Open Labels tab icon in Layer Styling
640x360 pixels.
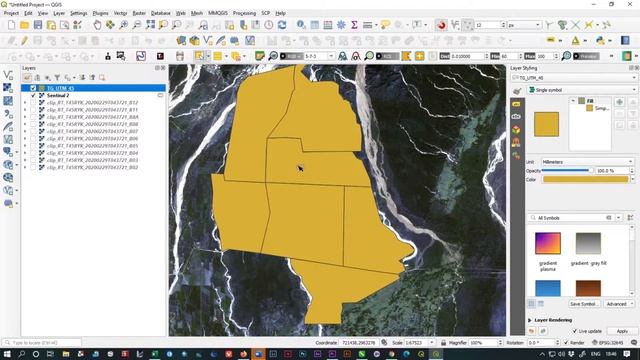point(516,104)
